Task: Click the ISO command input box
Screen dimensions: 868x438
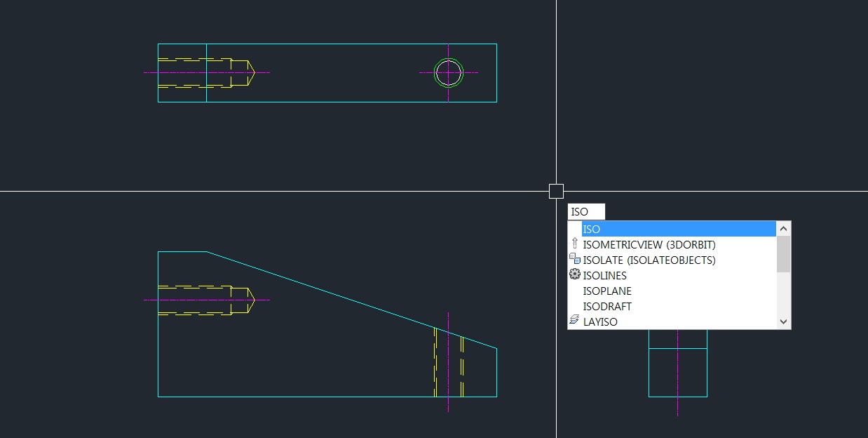Action: point(586,211)
